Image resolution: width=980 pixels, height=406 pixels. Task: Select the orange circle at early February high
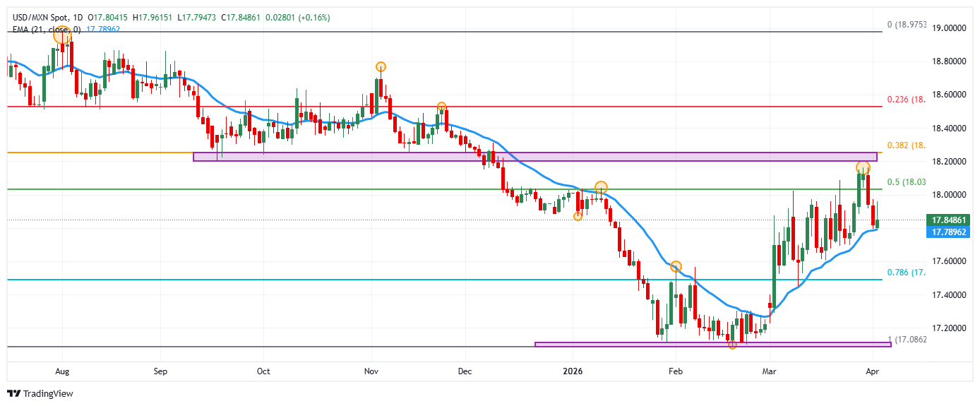pyautogui.click(x=676, y=266)
